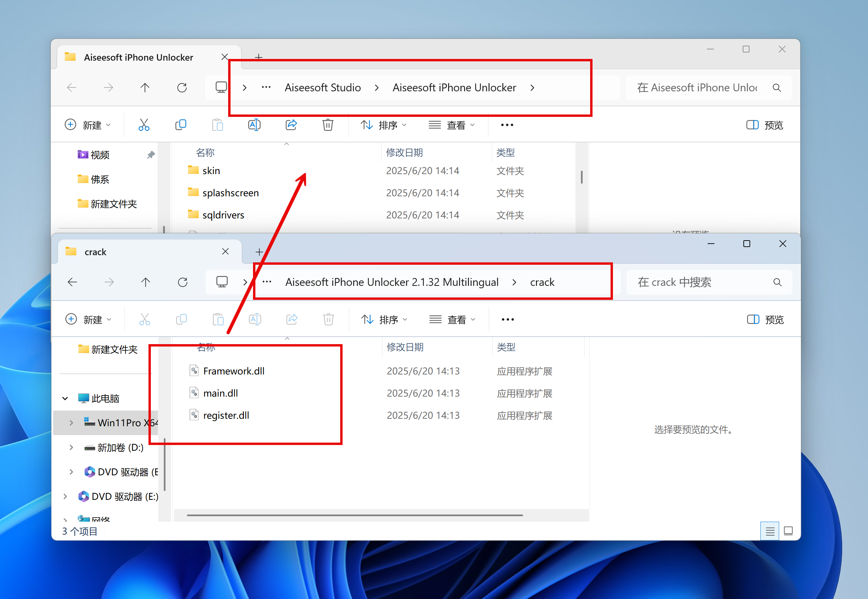Go up one level from crack folder
868x599 pixels.
[145, 282]
